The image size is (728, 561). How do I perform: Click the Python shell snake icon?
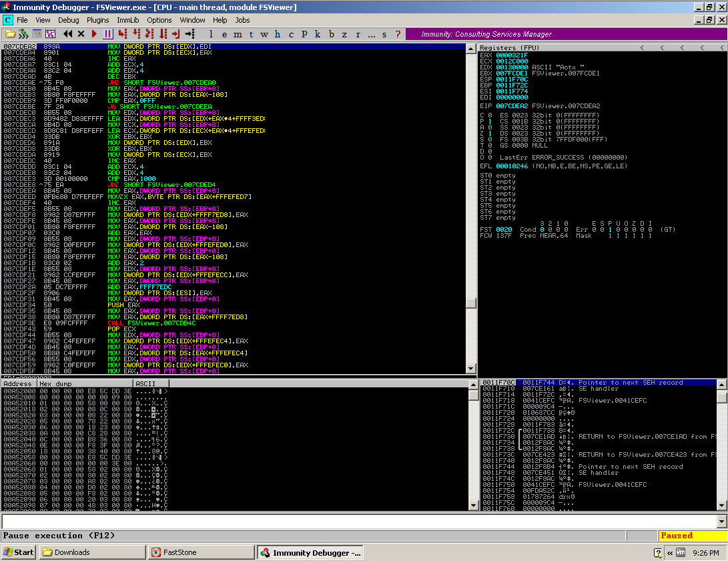tap(23, 34)
